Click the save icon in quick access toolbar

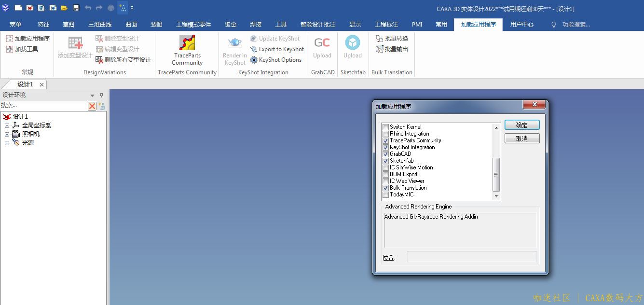[x=76, y=8]
